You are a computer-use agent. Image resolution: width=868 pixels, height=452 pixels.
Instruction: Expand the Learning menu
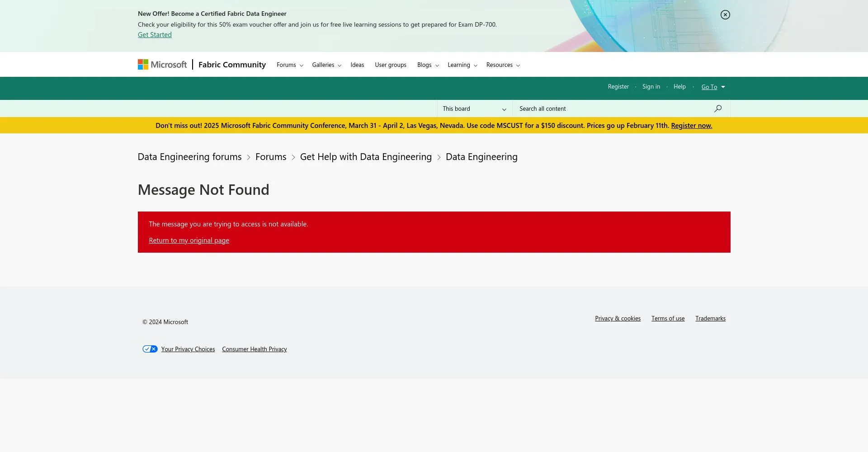point(462,65)
